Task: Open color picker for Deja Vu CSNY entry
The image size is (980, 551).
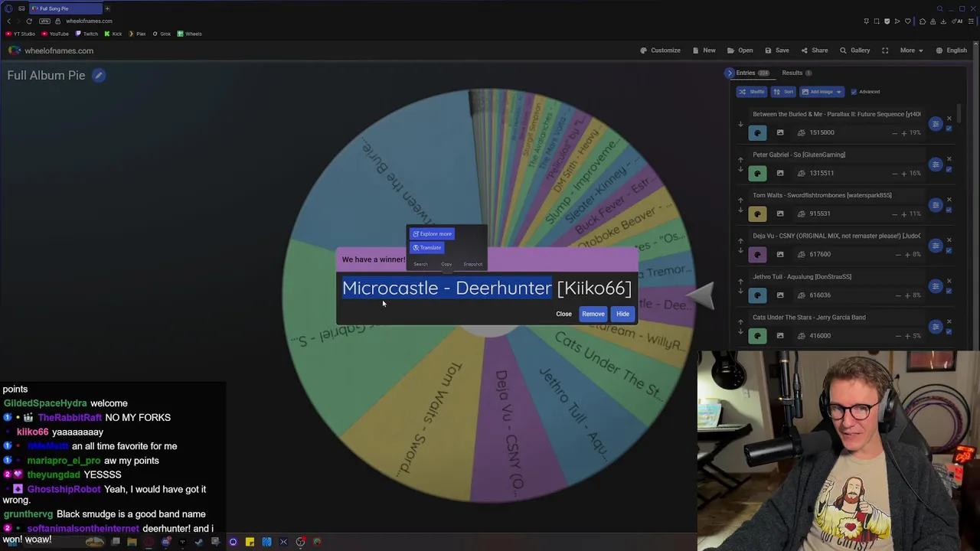Action: [757, 254]
